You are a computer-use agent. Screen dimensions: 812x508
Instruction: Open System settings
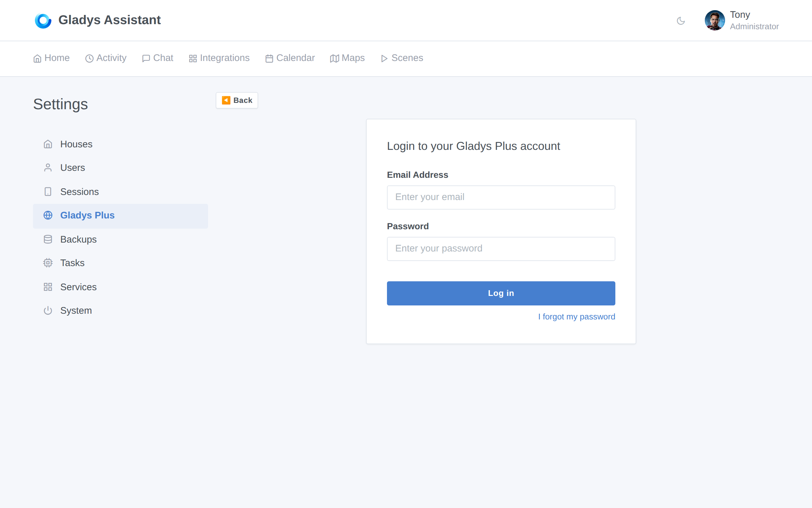pyautogui.click(x=121, y=311)
